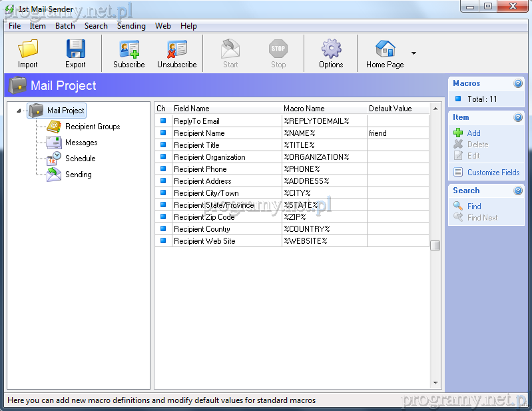Screen dimensions: 532x411
Task: Collapse the Mail Project tree node
Action: pyautogui.click(x=19, y=111)
